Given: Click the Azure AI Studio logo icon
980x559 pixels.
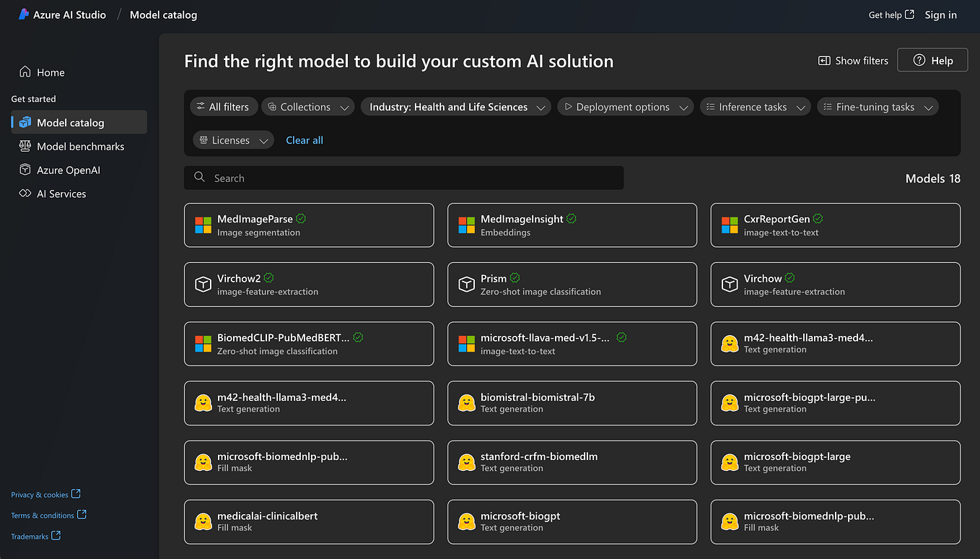Looking at the screenshot, I should pyautogui.click(x=24, y=14).
